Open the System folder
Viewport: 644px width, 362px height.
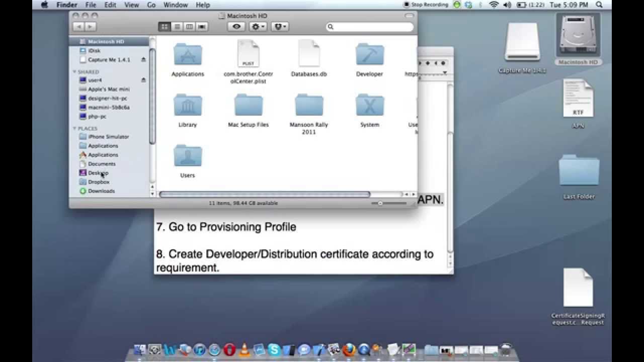pyautogui.click(x=370, y=110)
